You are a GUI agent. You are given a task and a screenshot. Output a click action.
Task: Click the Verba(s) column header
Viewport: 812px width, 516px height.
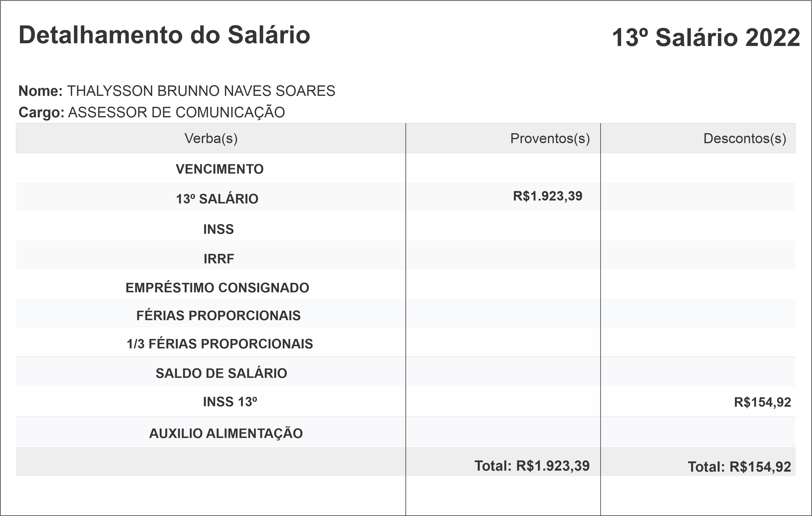tap(211, 139)
